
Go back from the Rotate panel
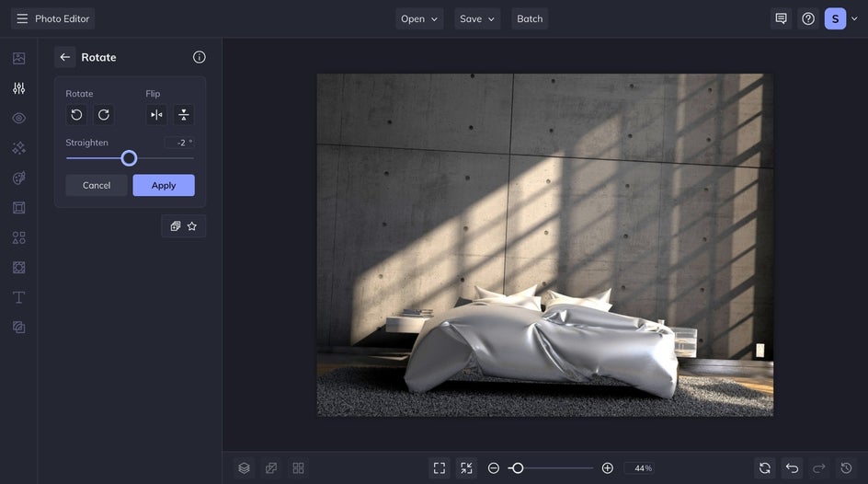(x=64, y=57)
